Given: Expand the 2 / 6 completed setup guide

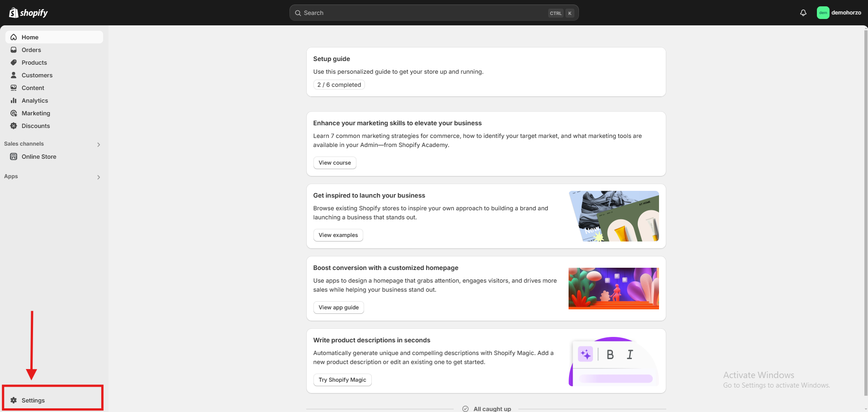Looking at the screenshot, I should pos(339,85).
